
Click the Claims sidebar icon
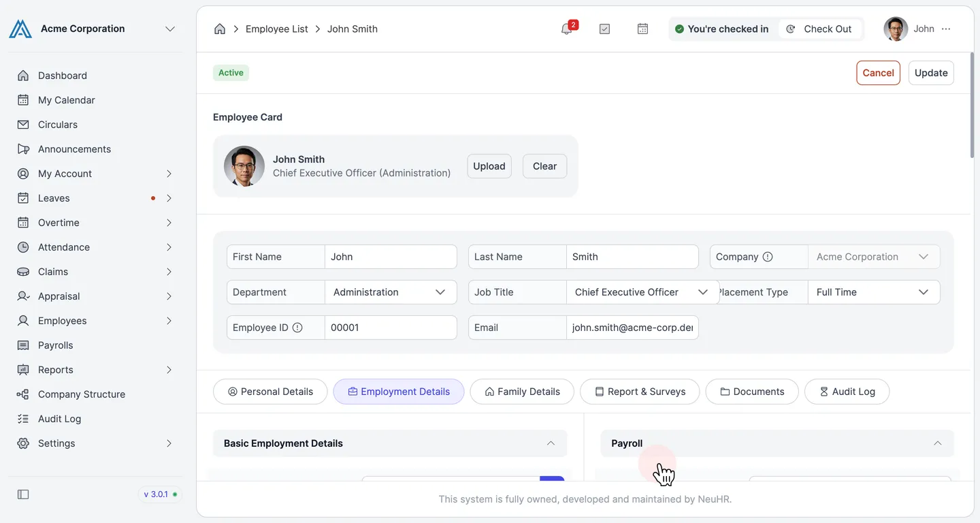point(23,272)
